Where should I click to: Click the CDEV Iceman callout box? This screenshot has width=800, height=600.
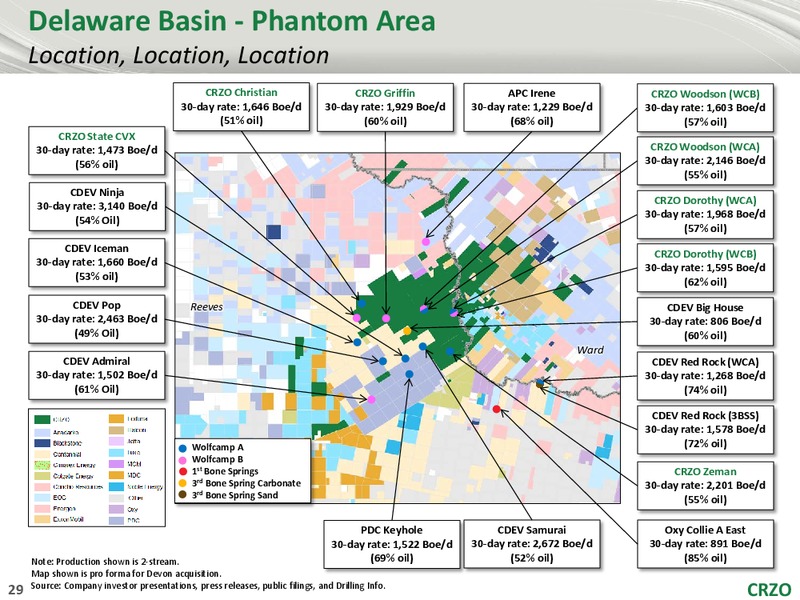tap(97, 262)
